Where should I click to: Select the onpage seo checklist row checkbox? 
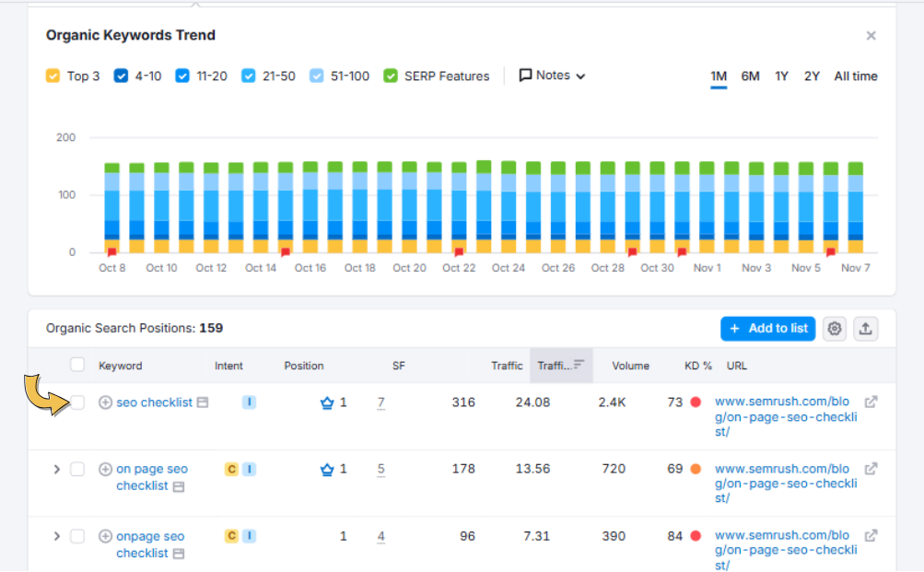pyautogui.click(x=77, y=536)
